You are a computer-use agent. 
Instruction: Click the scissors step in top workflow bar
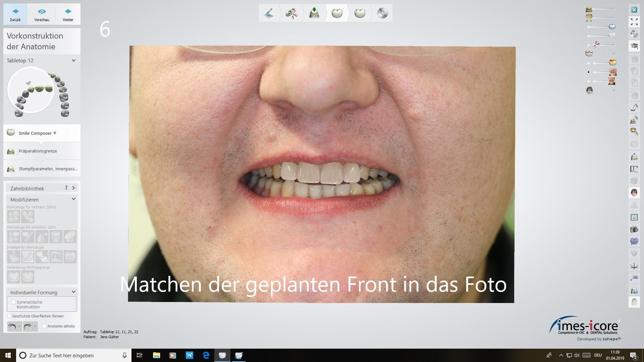click(x=291, y=13)
